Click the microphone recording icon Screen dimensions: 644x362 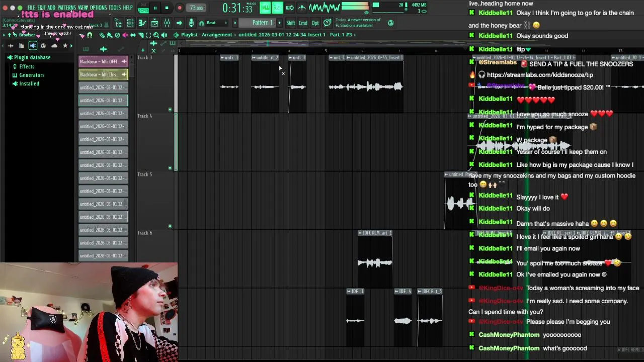tap(191, 23)
